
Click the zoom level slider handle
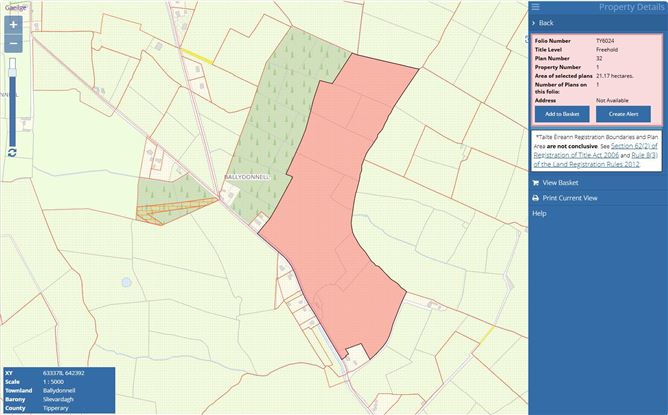coord(12,72)
